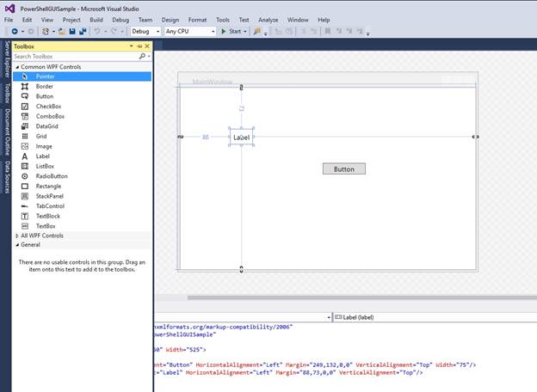
Task: Click the designer horizontal scrollbar
Action: [x=362, y=297]
